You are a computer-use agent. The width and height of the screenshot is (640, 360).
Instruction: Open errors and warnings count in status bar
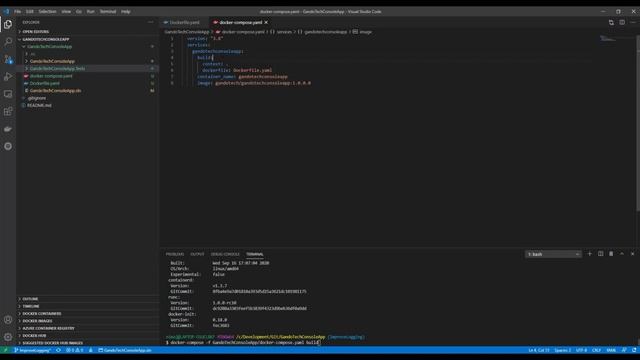(x=75, y=350)
